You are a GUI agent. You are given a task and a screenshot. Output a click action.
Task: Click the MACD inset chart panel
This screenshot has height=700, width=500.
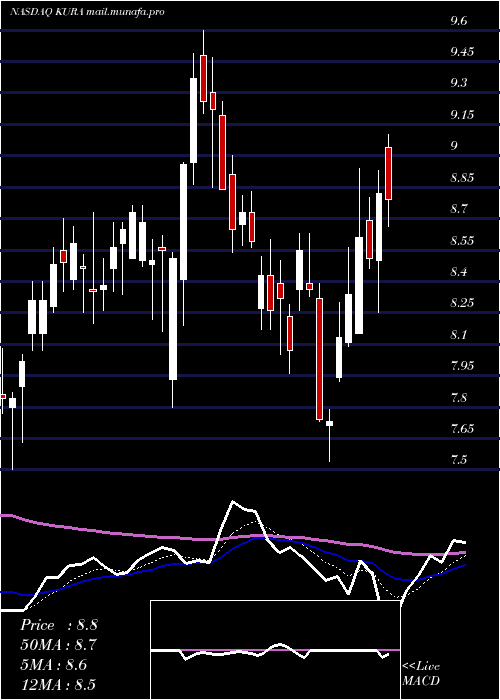coord(275,650)
